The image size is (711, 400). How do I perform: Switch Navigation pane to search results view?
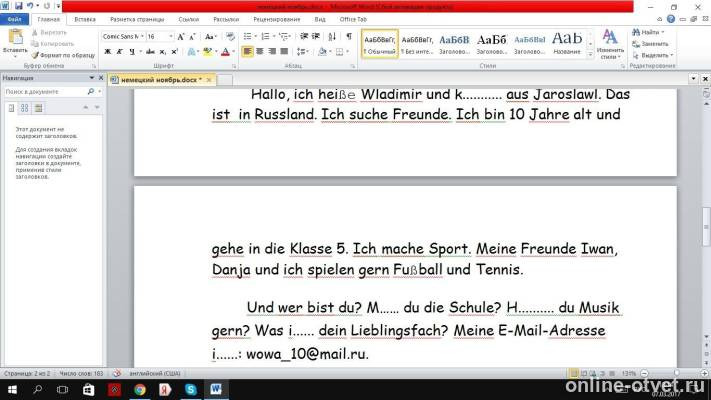(x=39, y=108)
